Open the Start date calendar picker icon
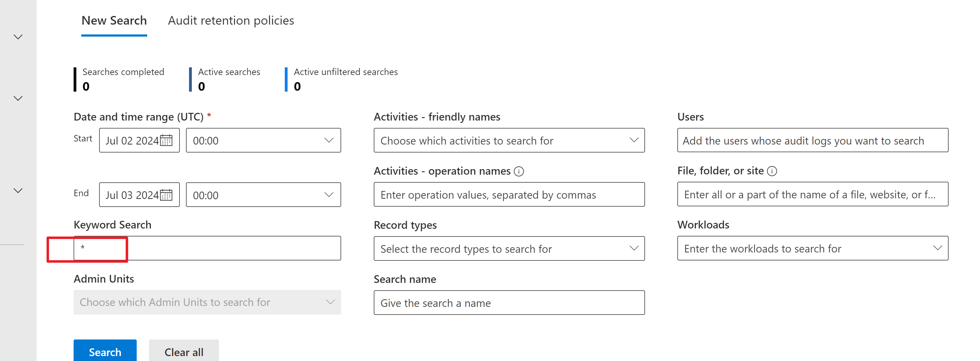 pos(166,141)
